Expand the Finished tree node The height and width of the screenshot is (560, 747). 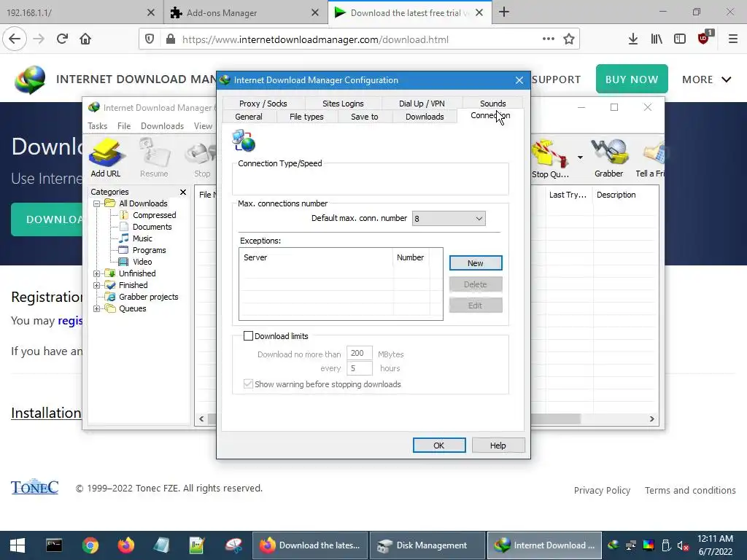pyautogui.click(x=97, y=285)
